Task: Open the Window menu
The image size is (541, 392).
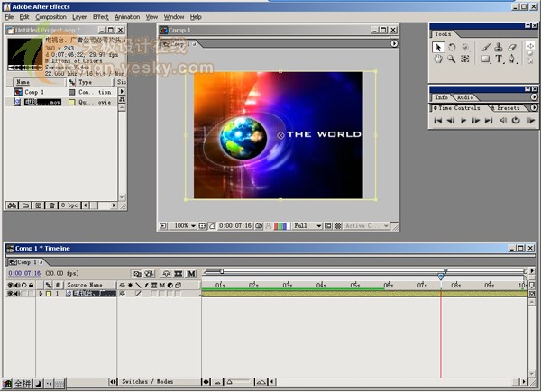Action: click(173, 17)
